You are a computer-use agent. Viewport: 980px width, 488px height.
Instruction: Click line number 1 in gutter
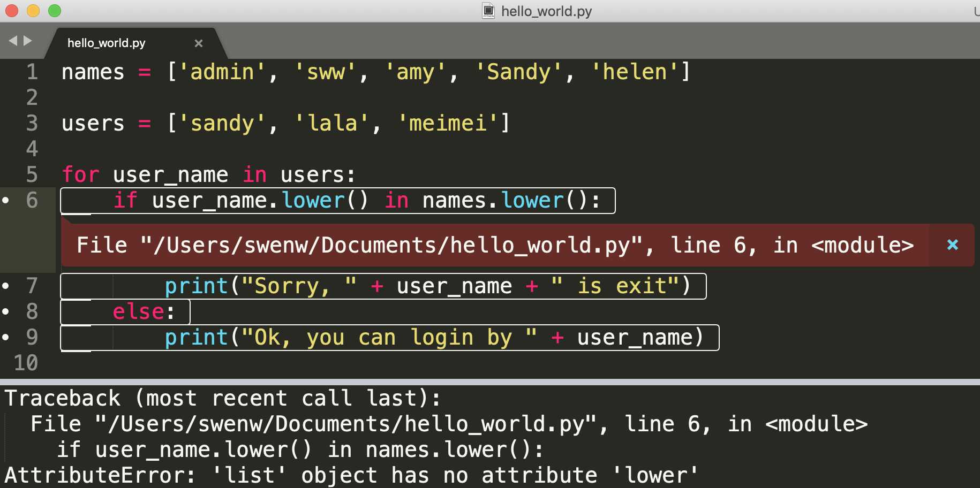[x=32, y=72]
